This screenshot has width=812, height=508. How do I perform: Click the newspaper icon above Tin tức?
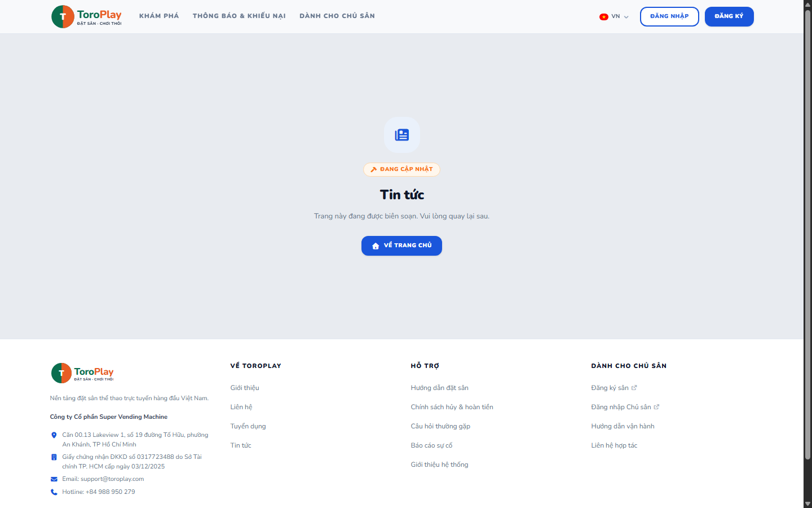click(402, 135)
